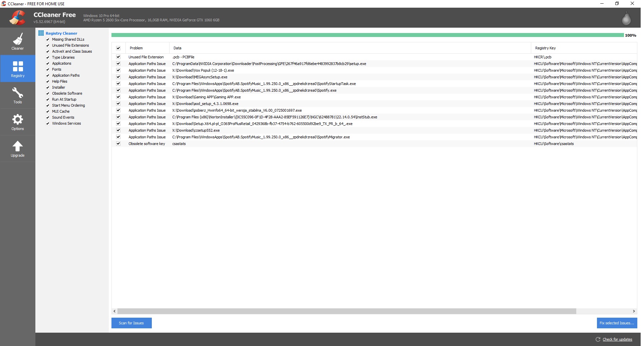This screenshot has height=346, width=644.
Task: Toggle Obsolete Software checkmark
Action: coord(48,94)
